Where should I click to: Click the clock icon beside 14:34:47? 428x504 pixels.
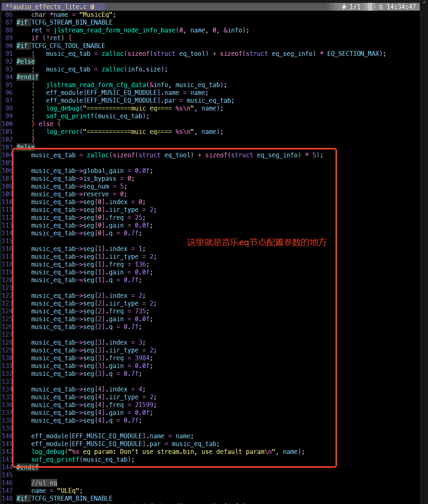pos(381,7)
